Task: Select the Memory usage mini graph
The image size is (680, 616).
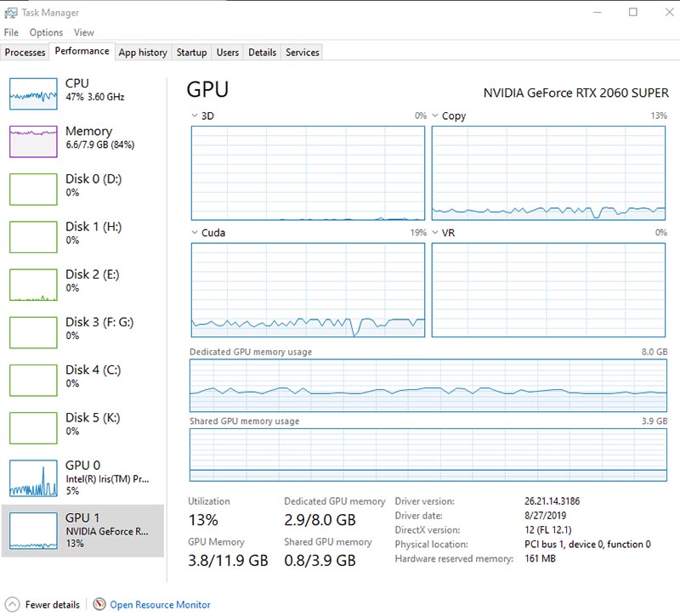Action: click(33, 141)
